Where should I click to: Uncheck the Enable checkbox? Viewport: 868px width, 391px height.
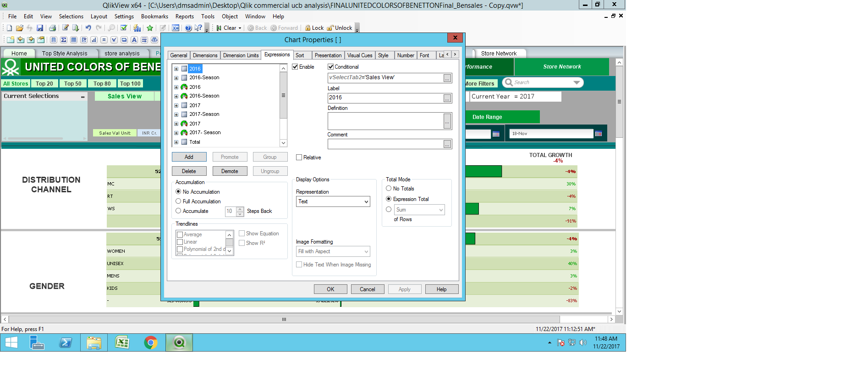(295, 67)
